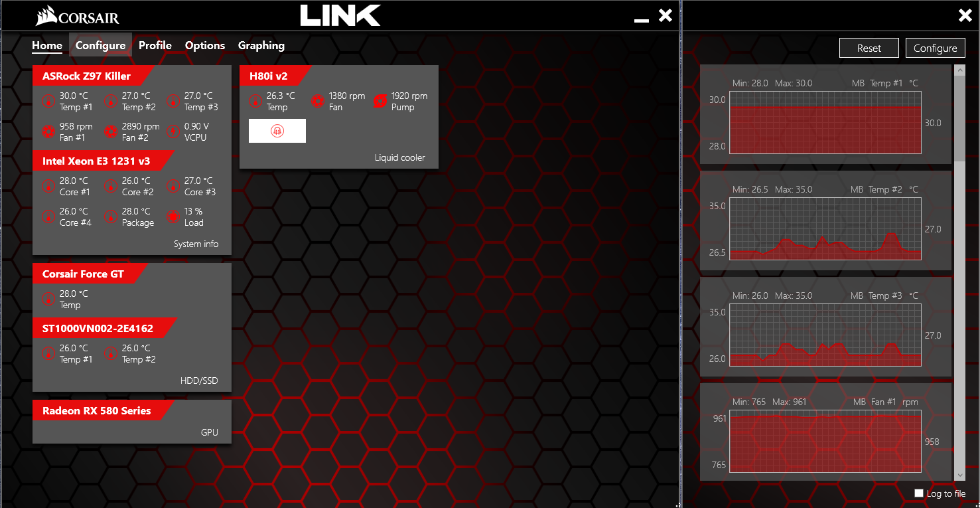This screenshot has width=980, height=508.
Task: Click the MB Temp #2 thermometer icon
Action: click(x=111, y=101)
